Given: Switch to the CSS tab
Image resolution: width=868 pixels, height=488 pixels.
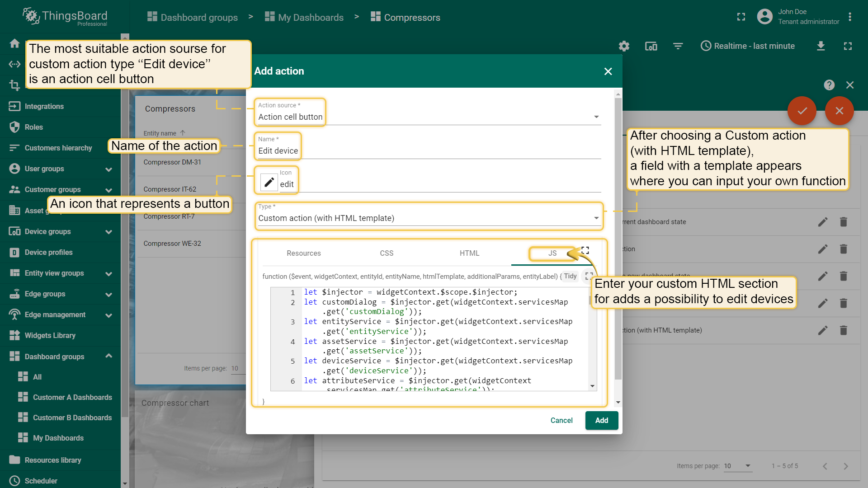Looking at the screenshot, I should pos(387,253).
